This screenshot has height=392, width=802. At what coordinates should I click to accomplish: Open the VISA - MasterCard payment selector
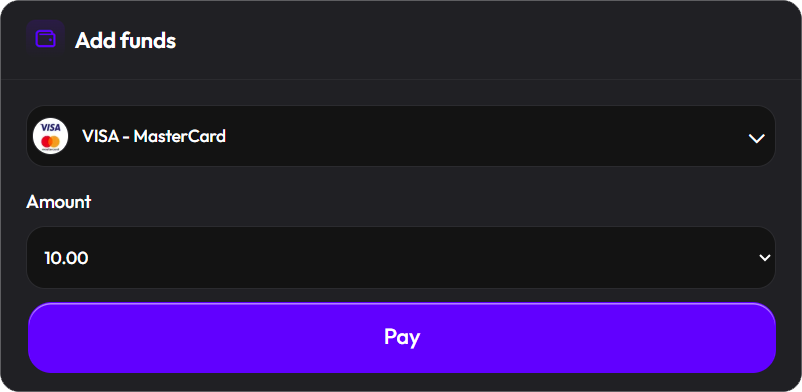[x=401, y=136]
